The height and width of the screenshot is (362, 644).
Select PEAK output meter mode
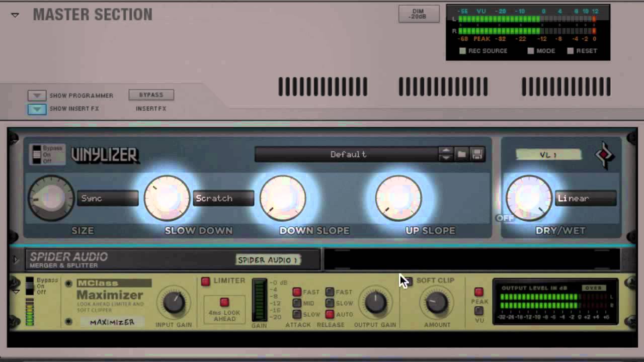tap(479, 292)
